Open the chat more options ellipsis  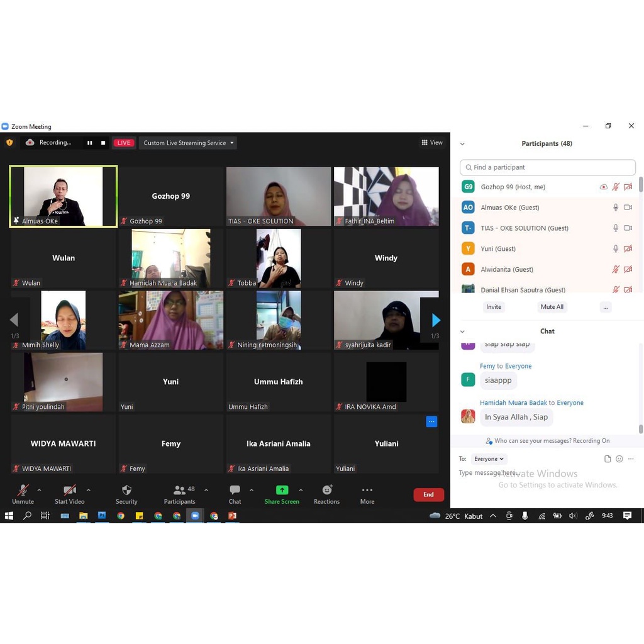coord(631,459)
